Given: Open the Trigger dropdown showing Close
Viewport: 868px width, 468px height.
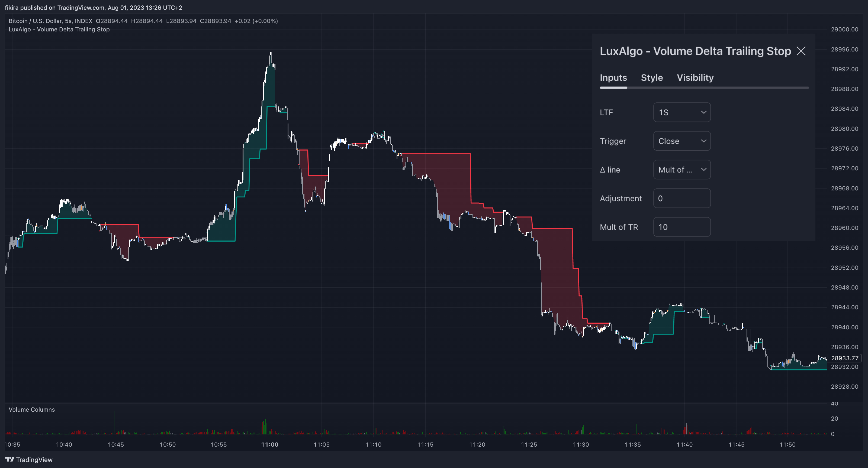Looking at the screenshot, I should coord(682,141).
